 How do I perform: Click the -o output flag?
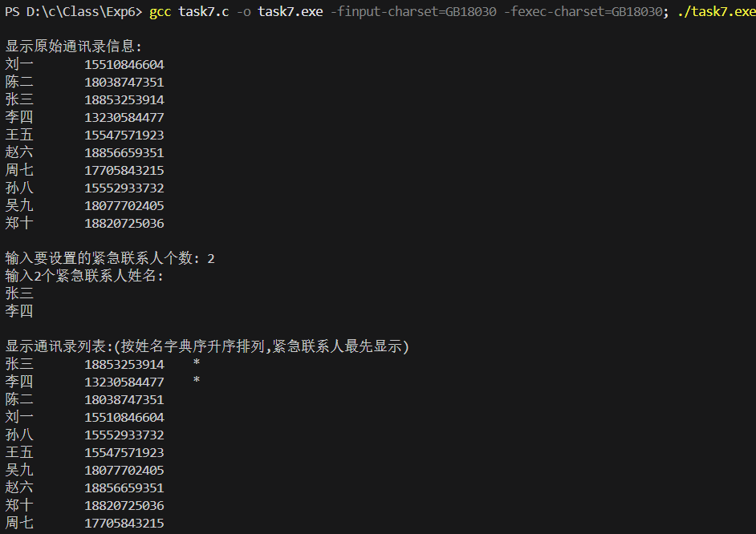coord(243,11)
